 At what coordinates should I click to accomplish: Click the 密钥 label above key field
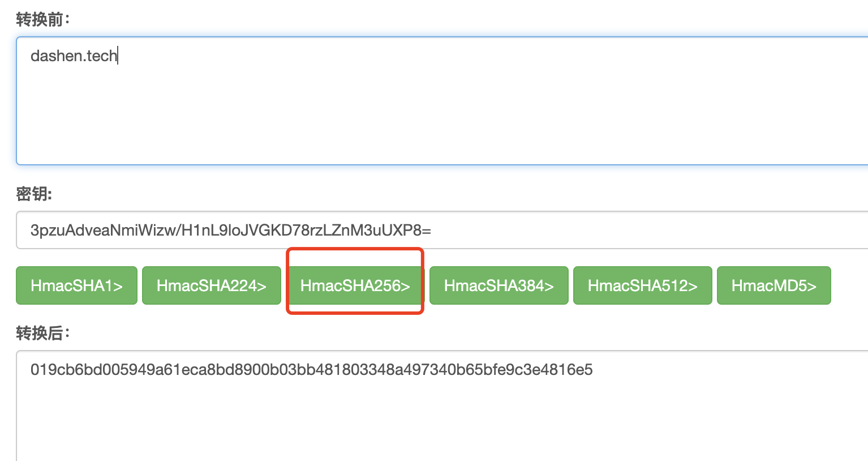[x=34, y=194]
